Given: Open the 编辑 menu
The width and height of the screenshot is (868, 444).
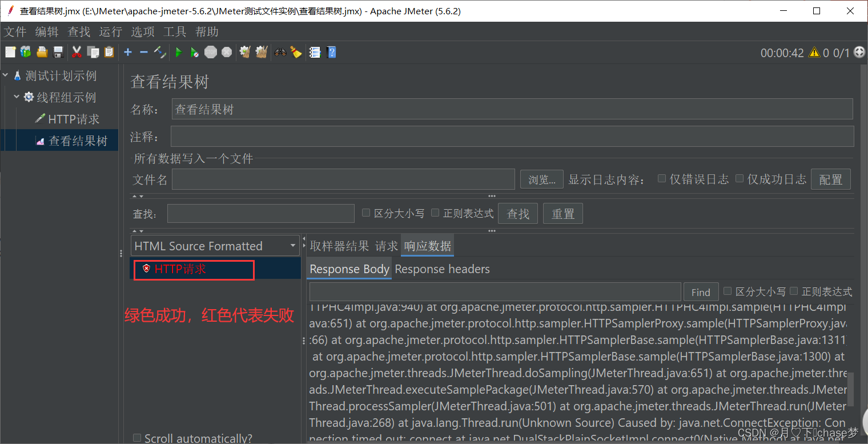Looking at the screenshot, I should click(x=47, y=32).
